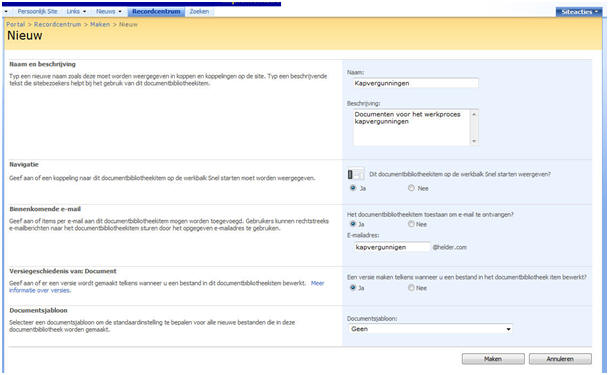This screenshot has width=609, height=375.
Task: Choose Nee to disallow receiving e-mail
Action: [411, 224]
